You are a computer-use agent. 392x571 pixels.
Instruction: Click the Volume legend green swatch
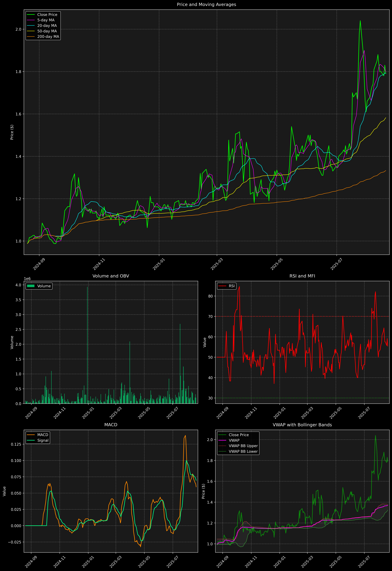pyautogui.click(x=31, y=286)
